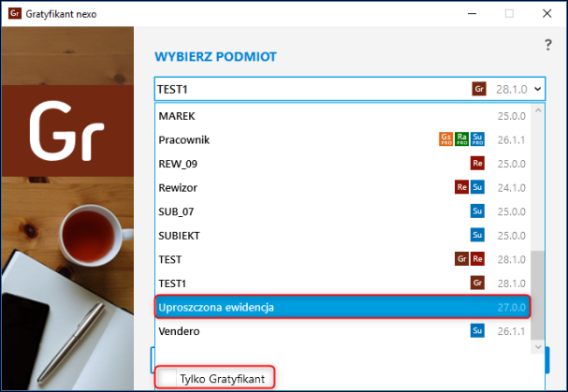The height and width of the screenshot is (392, 568).
Task: Click the Ra PRO icon in the Pracownik row
Action: click(x=462, y=139)
